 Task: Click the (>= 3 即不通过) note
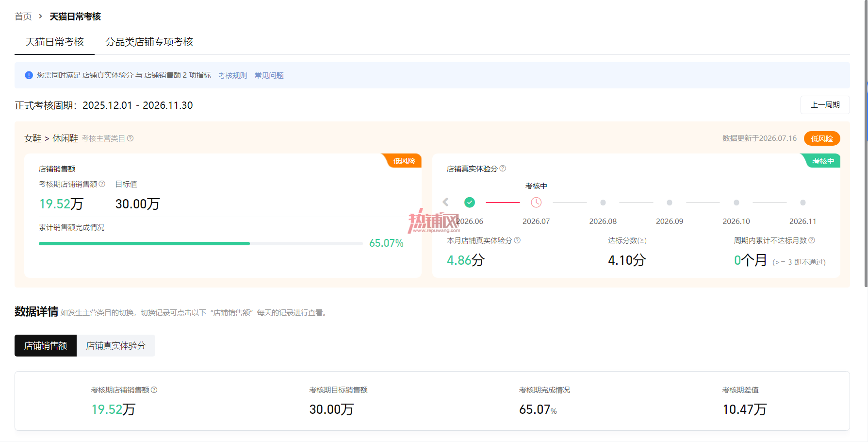click(799, 262)
